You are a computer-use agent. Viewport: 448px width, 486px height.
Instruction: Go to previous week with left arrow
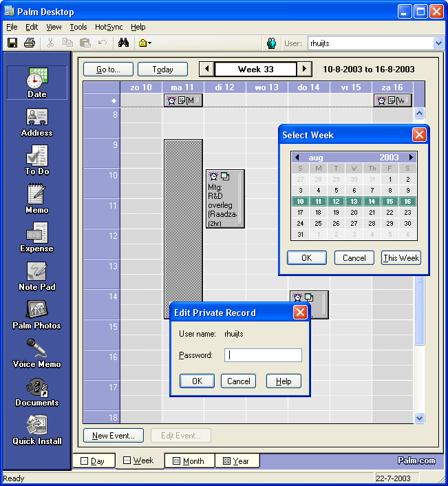point(206,69)
